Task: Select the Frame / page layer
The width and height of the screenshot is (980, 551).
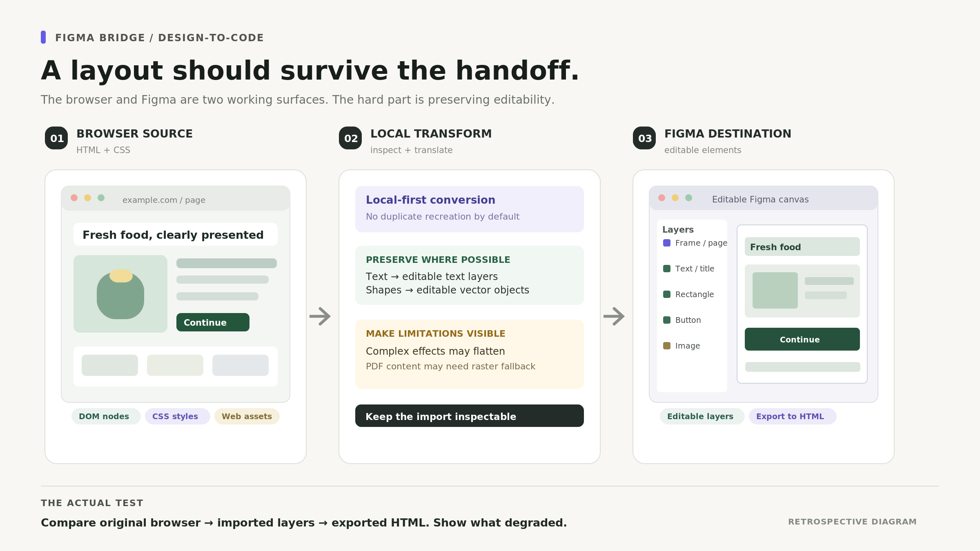Action: point(695,243)
